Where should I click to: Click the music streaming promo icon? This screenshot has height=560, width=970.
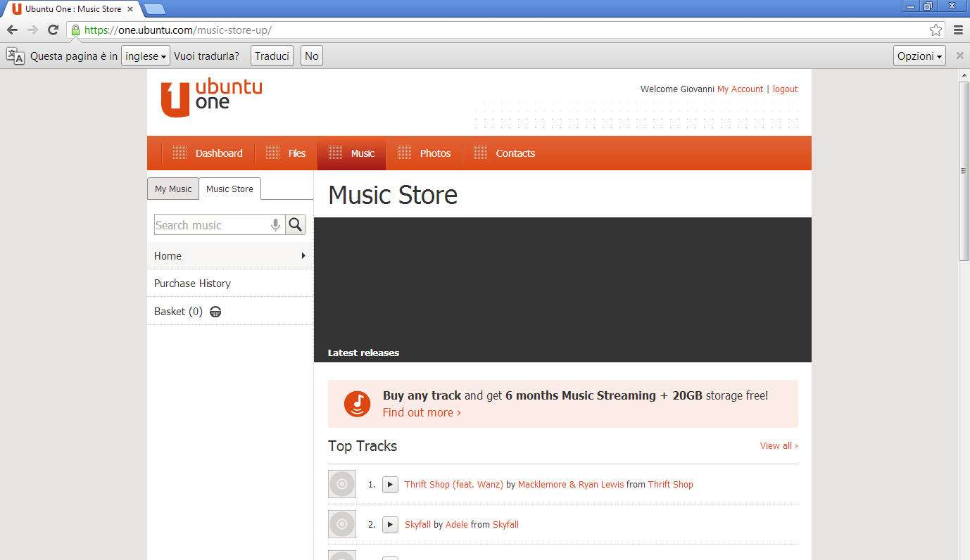[358, 404]
